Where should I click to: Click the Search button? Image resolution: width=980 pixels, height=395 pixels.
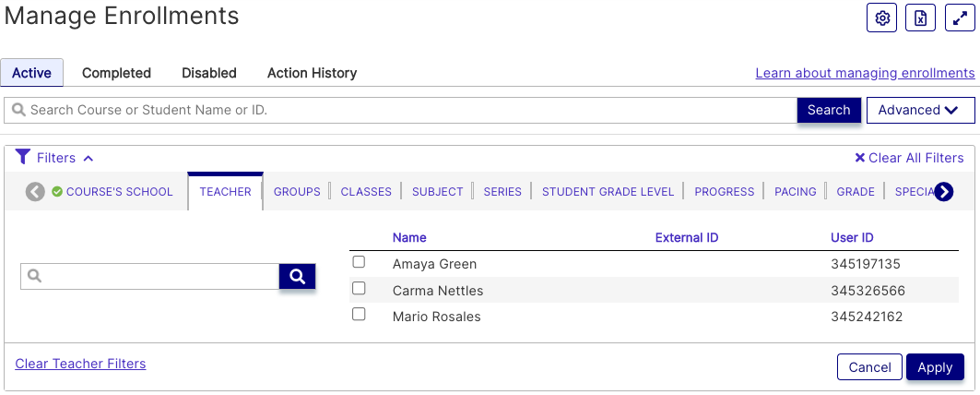[x=829, y=110]
